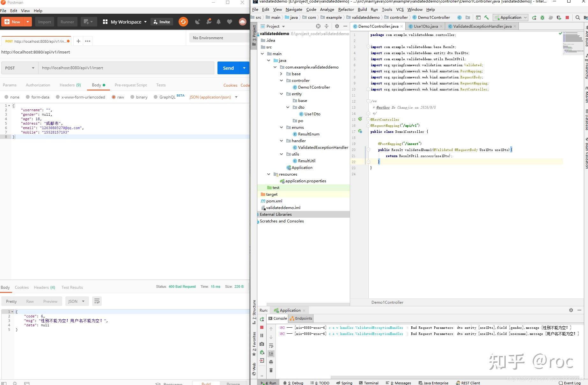Open the Navigate menu in IntelliJ
The image size is (588, 385).
[x=294, y=9]
